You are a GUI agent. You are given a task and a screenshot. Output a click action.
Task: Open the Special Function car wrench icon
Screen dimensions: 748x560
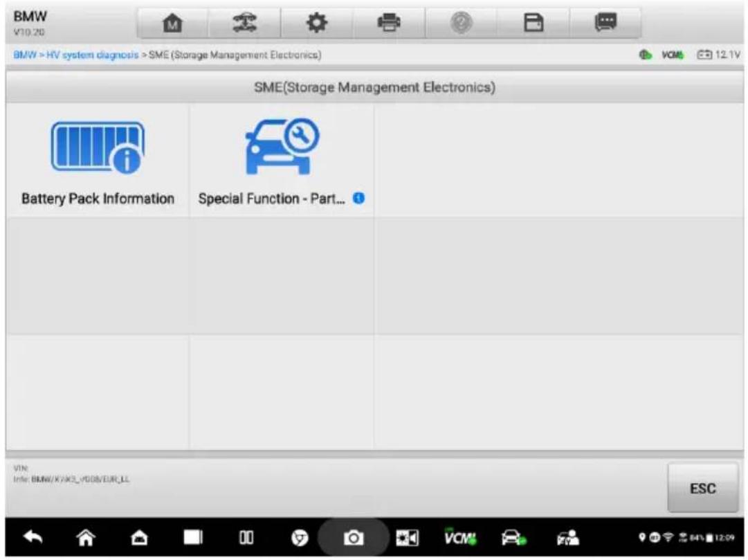point(282,147)
